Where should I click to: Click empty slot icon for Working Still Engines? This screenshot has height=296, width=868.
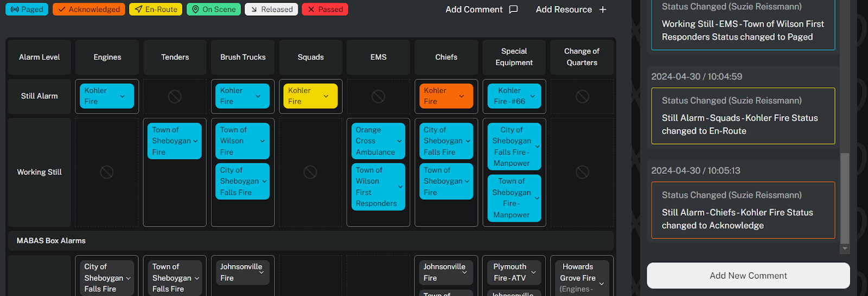click(107, 172)
